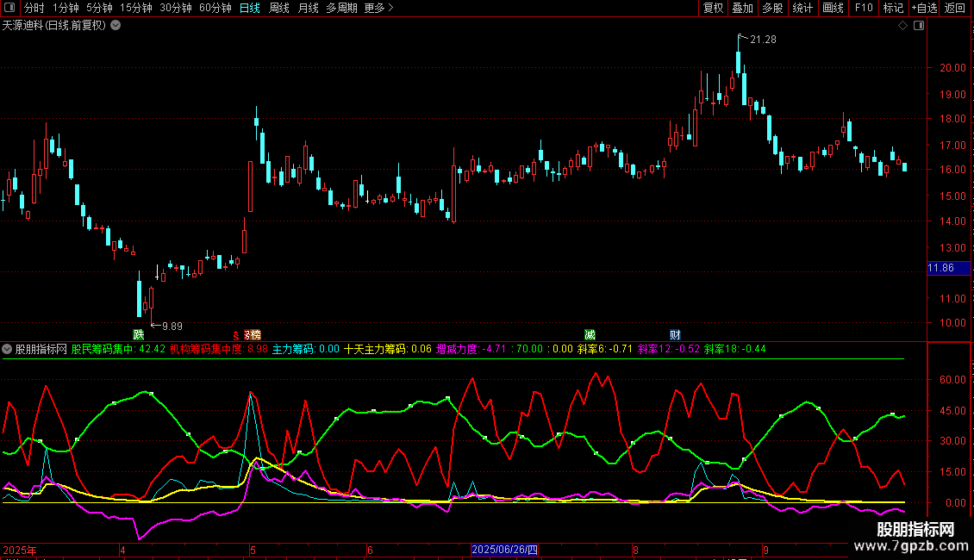This screenshot has width=974, height=560.
Task: Select the 30分钟 period tab
Action: click(x=176, y=8)
